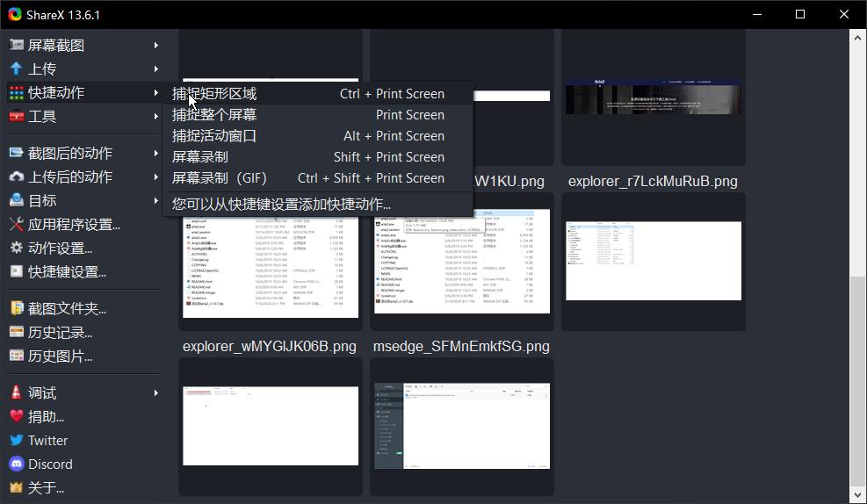This screenshot has height=504, width=867.
Task: Expand the 工具 submenu arrow
Action: 156,117
